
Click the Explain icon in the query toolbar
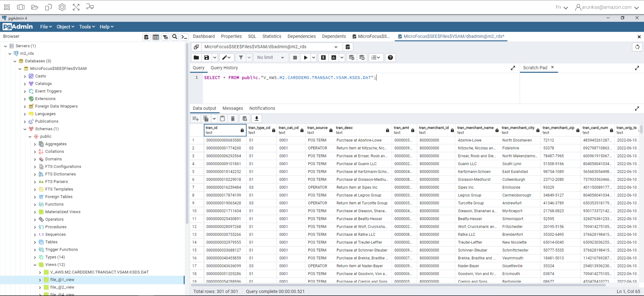[x=323, y=57]
